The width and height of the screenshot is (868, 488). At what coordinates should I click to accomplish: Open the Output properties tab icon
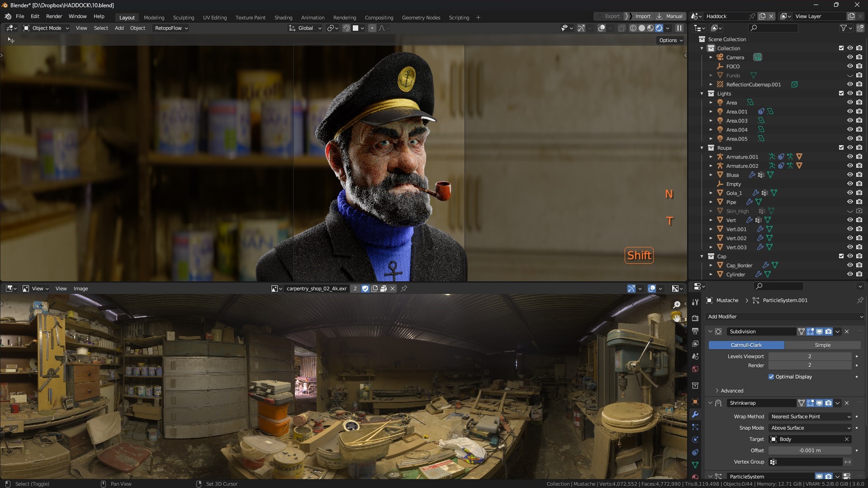tap(695, 331)
